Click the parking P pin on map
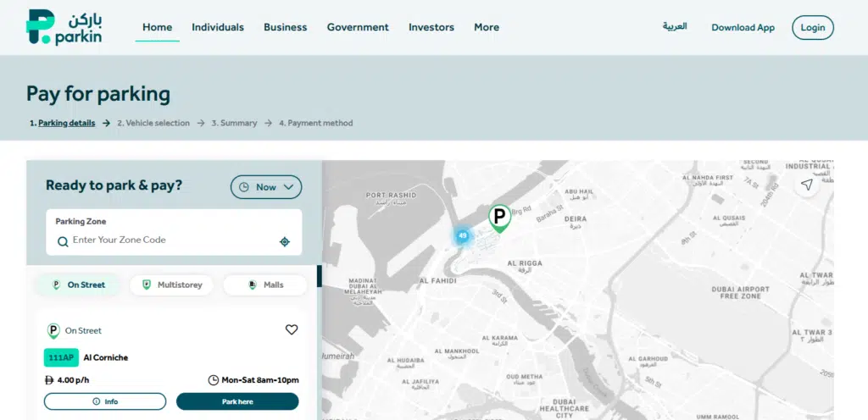 (499, 218)
